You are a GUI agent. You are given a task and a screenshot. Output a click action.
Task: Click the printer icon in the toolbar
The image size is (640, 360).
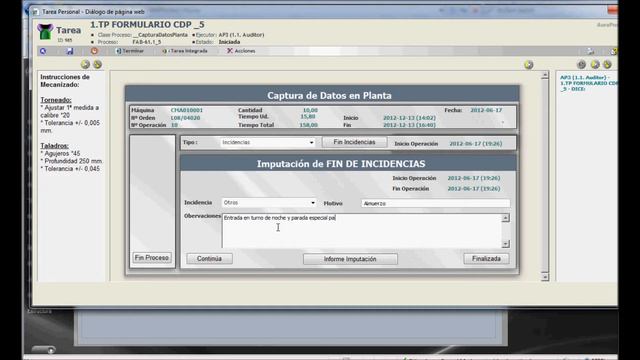(x=590, y=51)
